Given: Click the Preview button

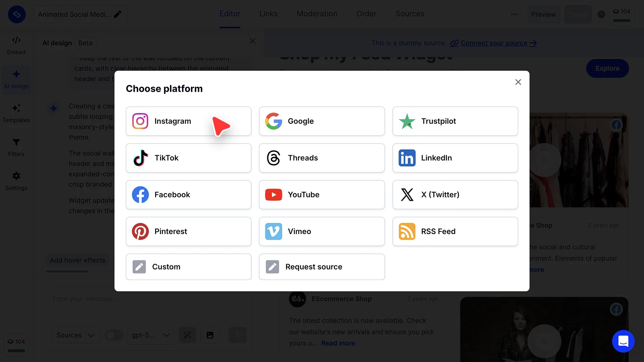Looking at the screenshot, I should tap(543, 14).
